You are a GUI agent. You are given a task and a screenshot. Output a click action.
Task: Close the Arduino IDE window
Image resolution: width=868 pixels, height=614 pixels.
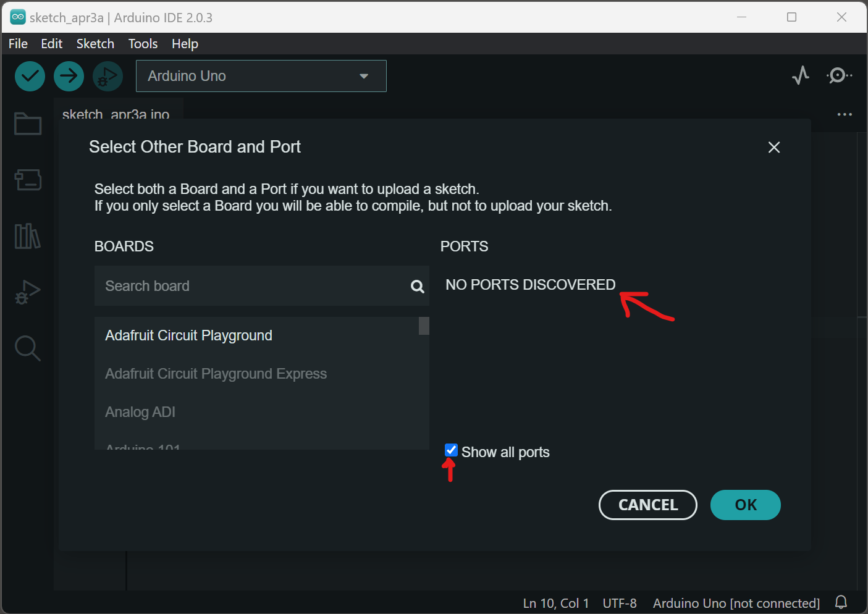pyautogui.click(x=841, y=17)
